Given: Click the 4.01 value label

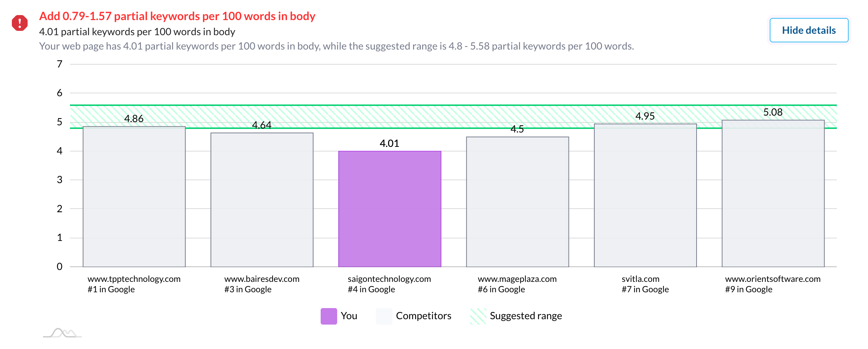Looking at the screenshot, I should pos(390,143).
